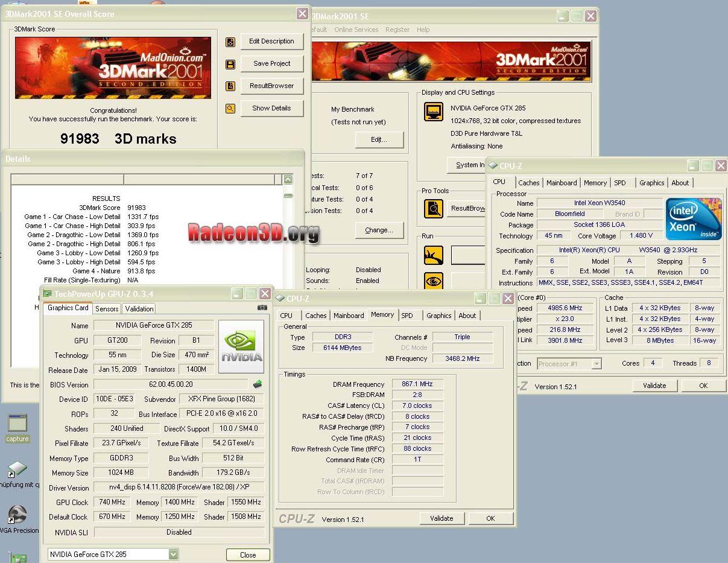
Task: Click the Intel Xeon inside logo in CPU-Z
Action: [694, 219]
